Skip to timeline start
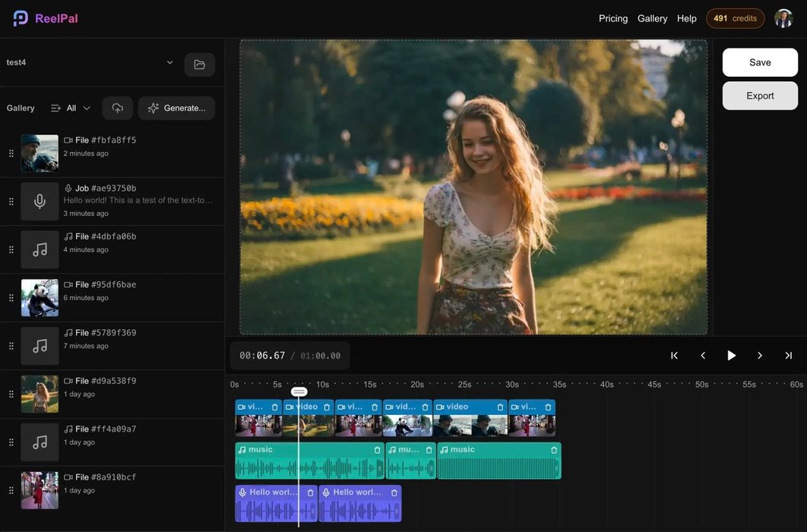 click(673, 356)
